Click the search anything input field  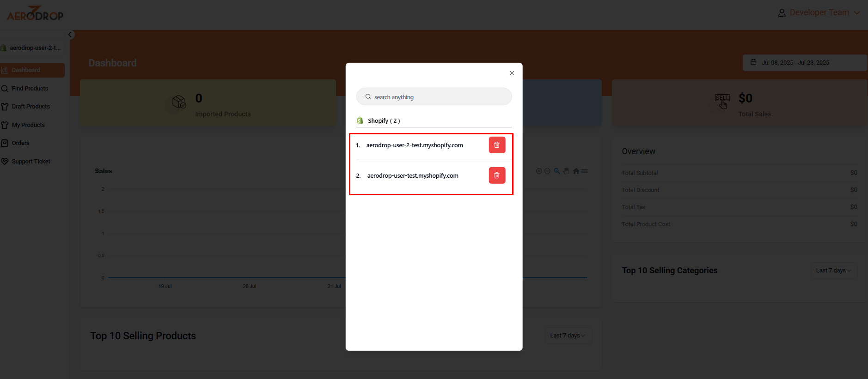[434, 97]
